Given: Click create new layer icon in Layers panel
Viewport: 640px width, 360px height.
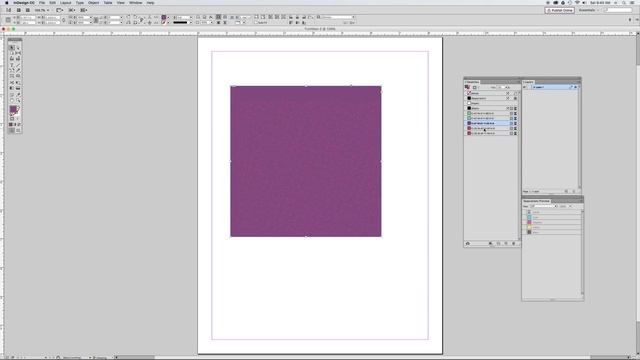Looking at the screenshot, I should click(x=566, y=191).
